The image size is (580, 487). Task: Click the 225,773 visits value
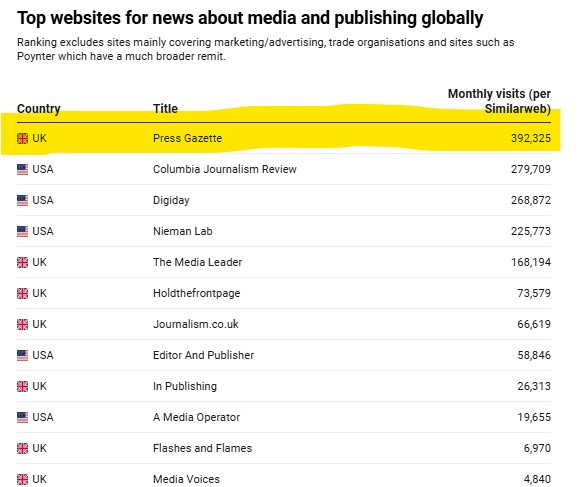(531, 231)
